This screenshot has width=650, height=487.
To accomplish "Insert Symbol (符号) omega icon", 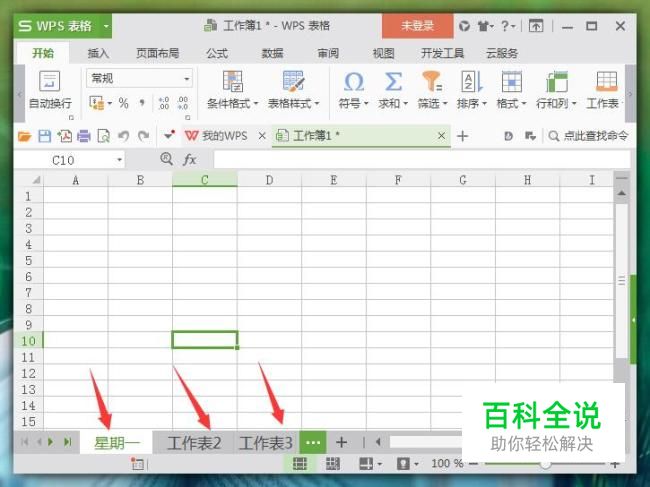I will point(354,82).
